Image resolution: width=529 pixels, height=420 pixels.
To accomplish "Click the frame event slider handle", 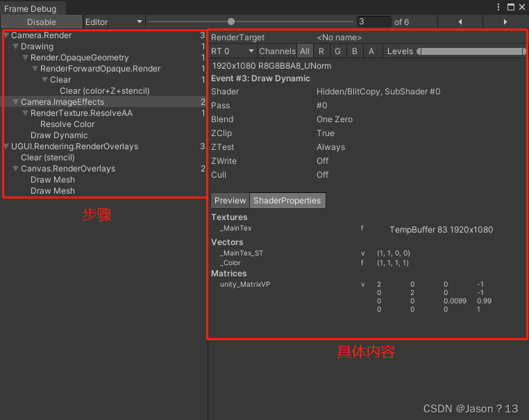I will 231,22.
